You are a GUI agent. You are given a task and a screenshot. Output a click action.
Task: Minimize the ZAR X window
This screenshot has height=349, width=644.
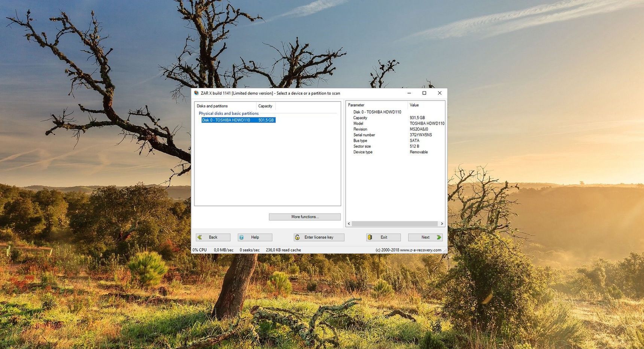[x=409, y=93]
